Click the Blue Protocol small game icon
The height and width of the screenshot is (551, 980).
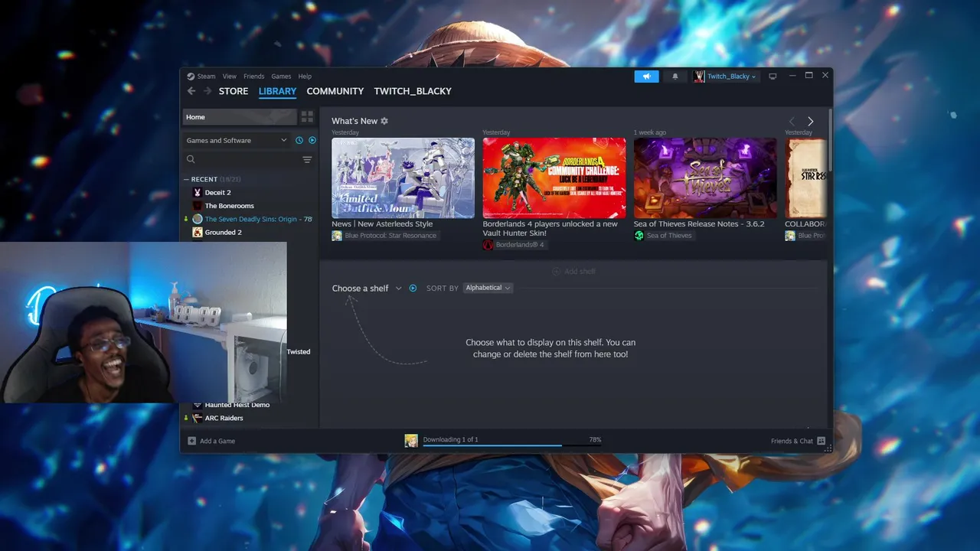pos(337,236)
